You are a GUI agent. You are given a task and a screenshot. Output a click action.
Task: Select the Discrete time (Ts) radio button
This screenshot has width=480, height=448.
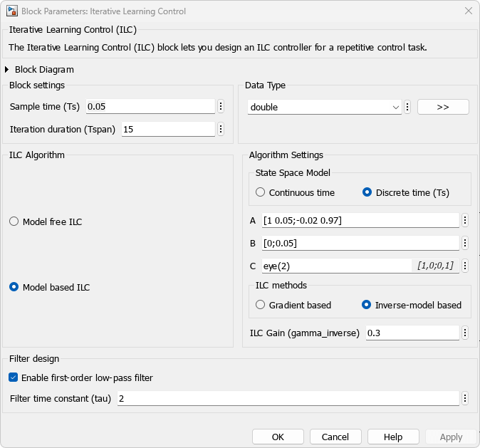point(367,192)
